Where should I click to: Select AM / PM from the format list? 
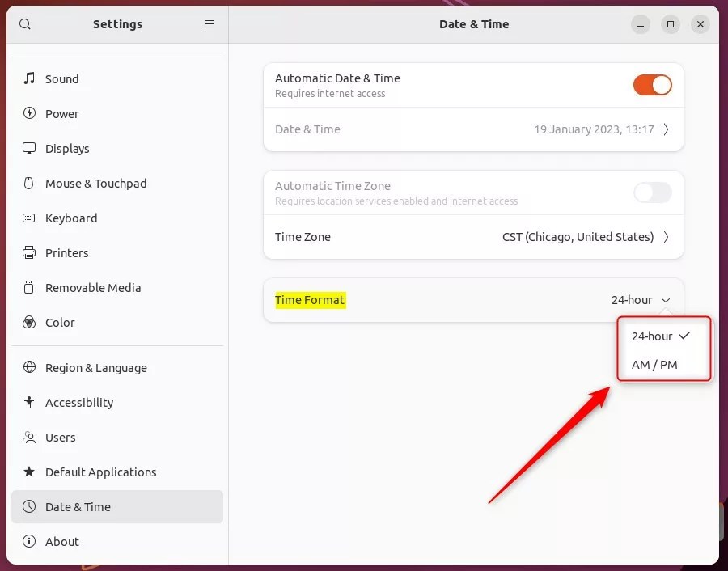tap(654, 365)
